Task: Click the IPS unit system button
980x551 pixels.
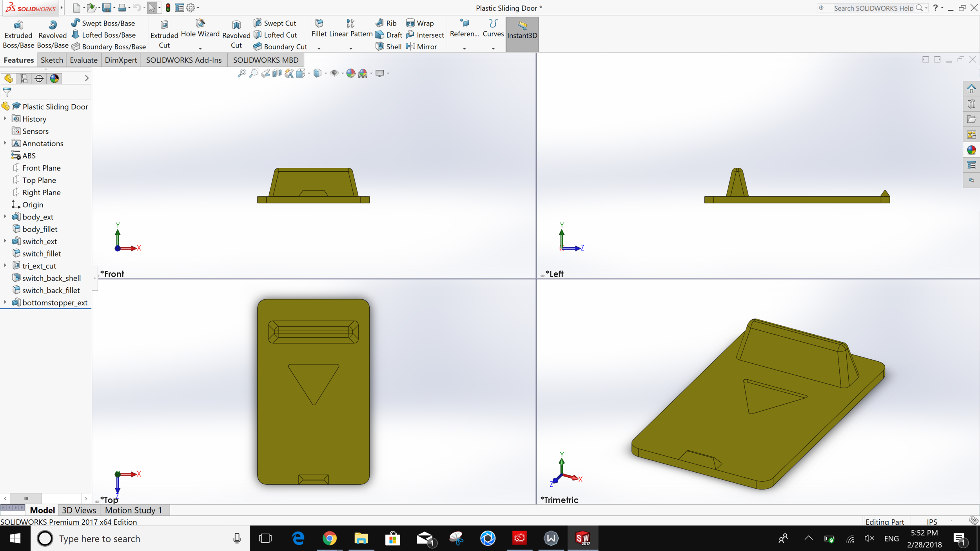Action: click(932, 522)
